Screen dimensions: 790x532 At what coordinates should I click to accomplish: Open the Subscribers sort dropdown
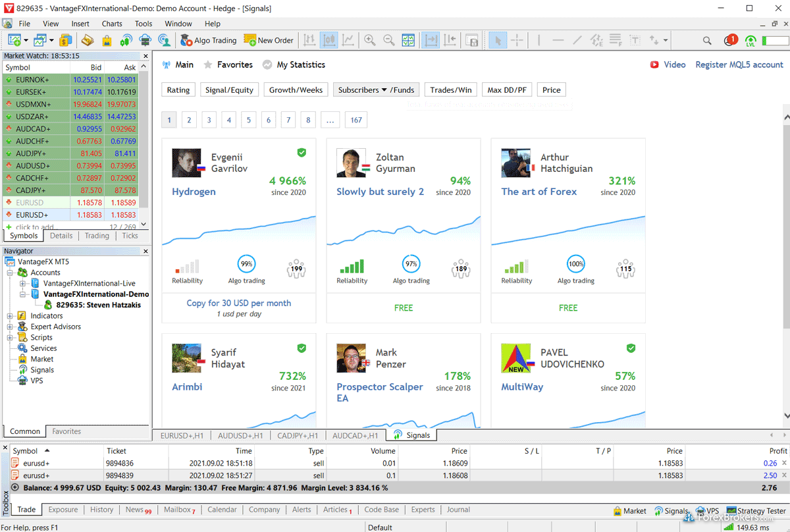pos(363,90)
